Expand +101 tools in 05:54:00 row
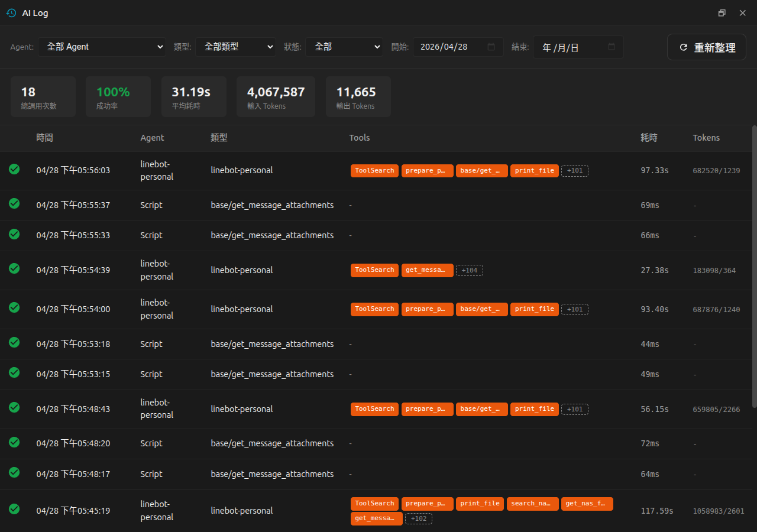Screen dimensions: 757x532 click(x=575, y=309)
